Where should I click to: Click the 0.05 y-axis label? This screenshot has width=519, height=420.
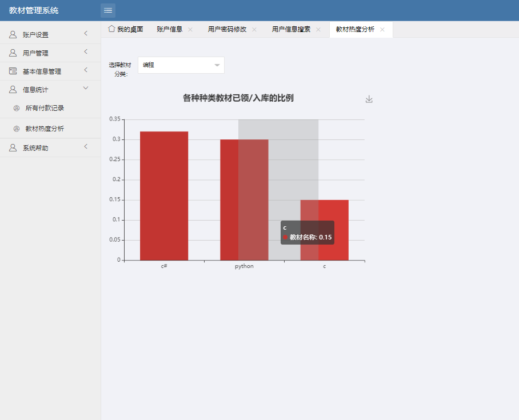115,240
